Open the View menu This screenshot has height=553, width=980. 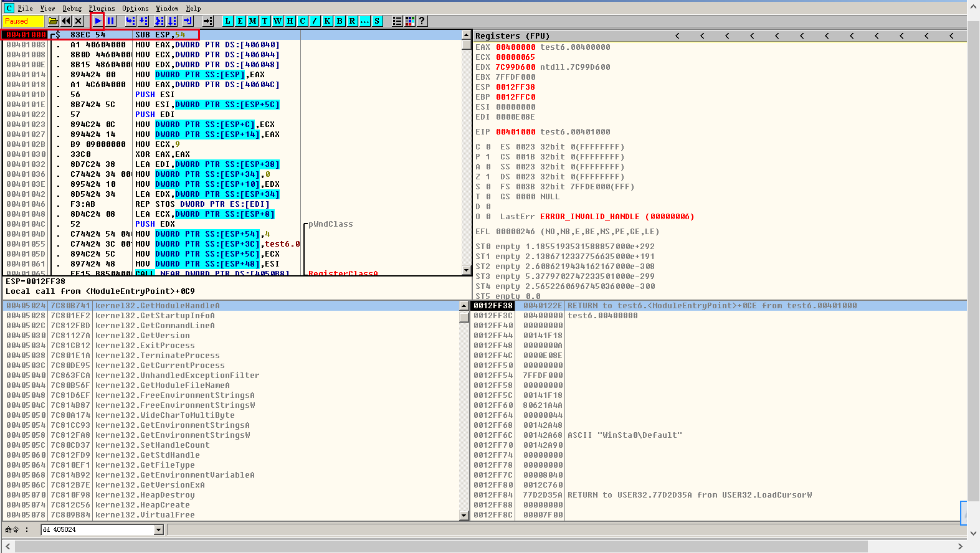[47, 8]
